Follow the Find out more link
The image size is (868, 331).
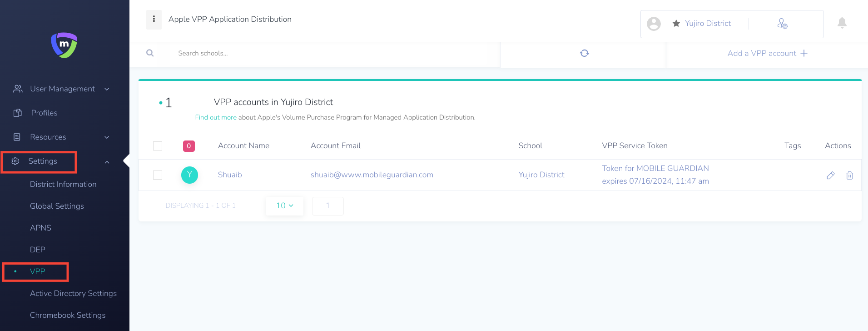(216, 117)
